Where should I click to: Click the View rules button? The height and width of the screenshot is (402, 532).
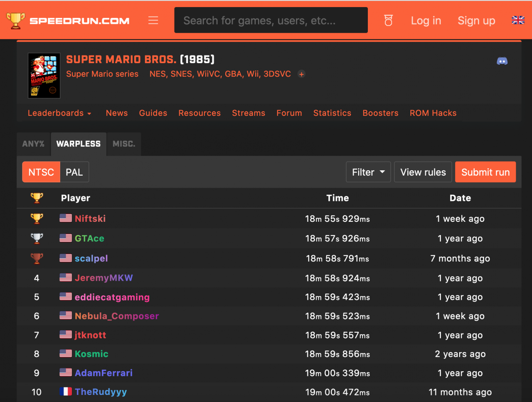423,172
